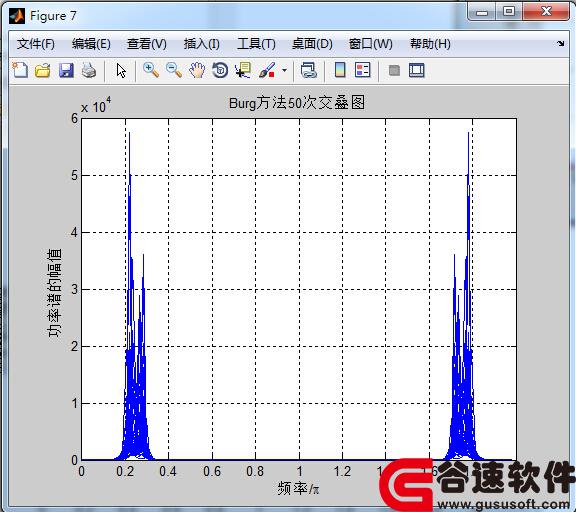Minimize the Figure 7 window
This screenshot has height=512, width=576.
click(x=482, y=12)
